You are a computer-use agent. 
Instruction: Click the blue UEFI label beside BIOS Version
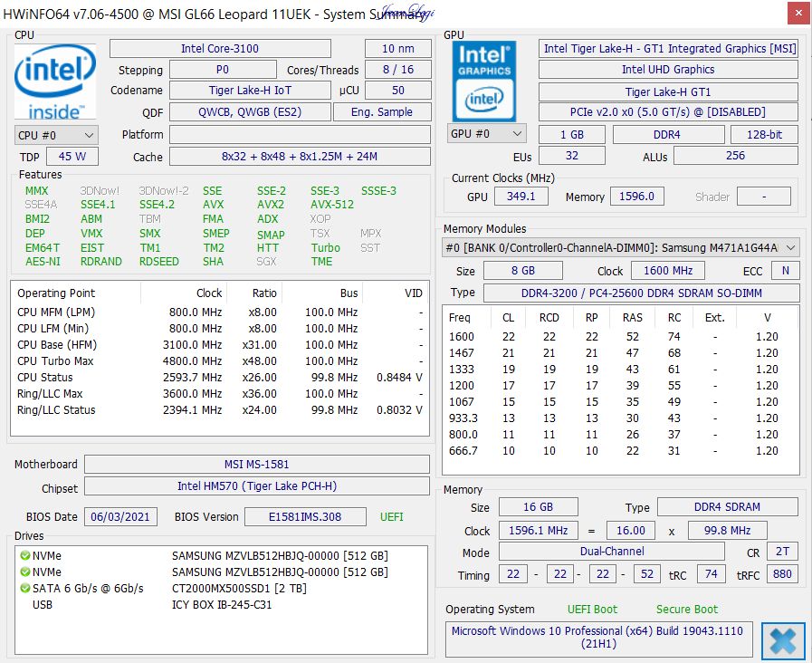tap(390, 516)
